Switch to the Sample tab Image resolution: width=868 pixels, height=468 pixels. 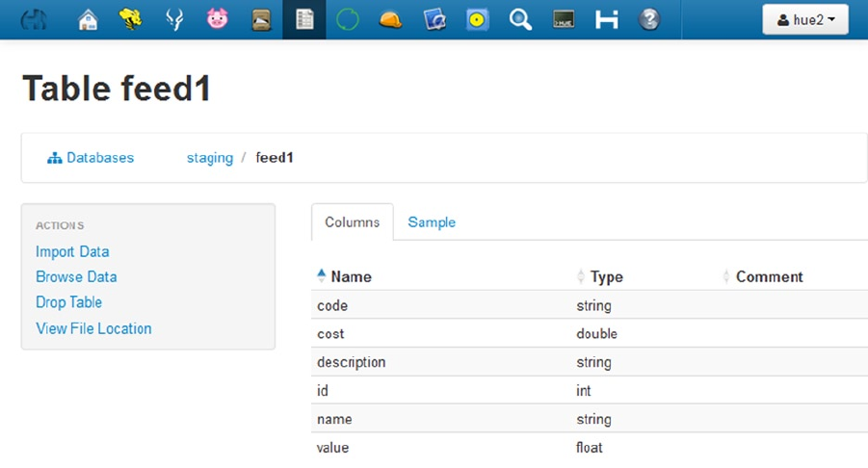tap(432, 222)
